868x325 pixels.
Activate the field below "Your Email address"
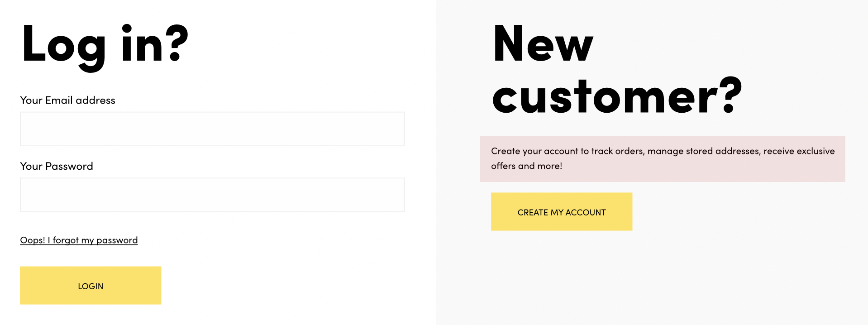click(212, 129)
